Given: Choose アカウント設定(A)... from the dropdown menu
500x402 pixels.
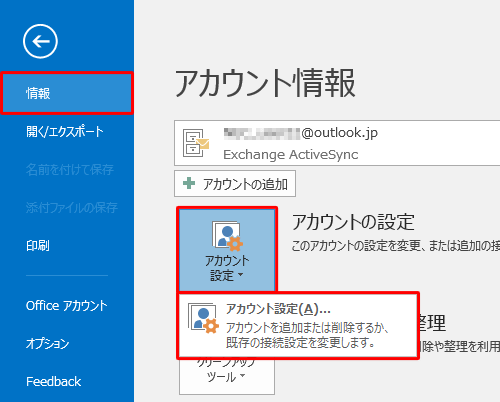Looking at the screenshot, I should point(298,325).
